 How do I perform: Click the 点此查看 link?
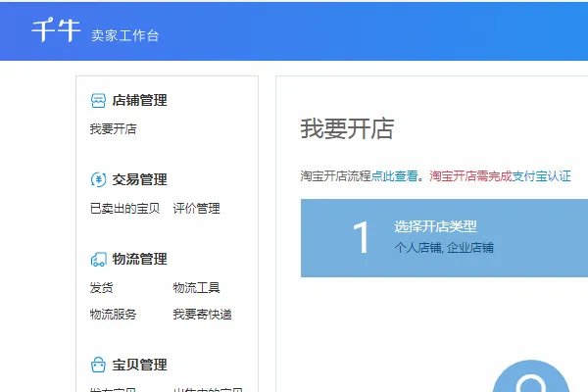click(x=395, y=175)
